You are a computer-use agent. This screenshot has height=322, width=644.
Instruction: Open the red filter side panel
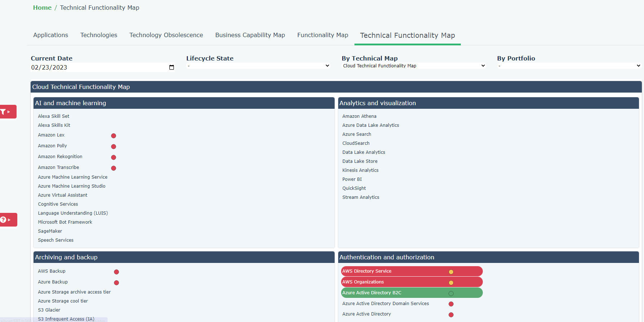click(7, 112)
